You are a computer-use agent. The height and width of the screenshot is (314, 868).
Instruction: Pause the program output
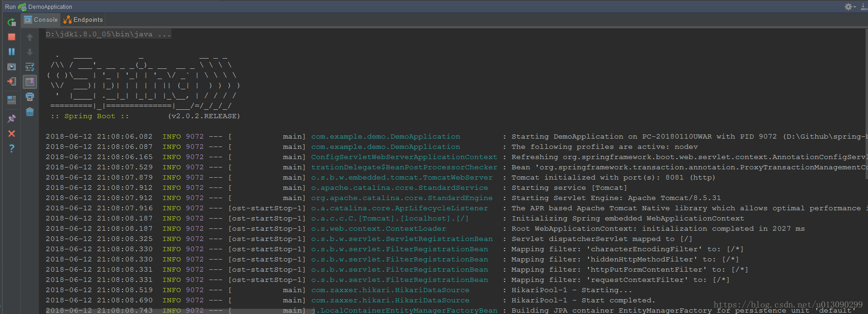pyautogui.click(x=12, y=52)
